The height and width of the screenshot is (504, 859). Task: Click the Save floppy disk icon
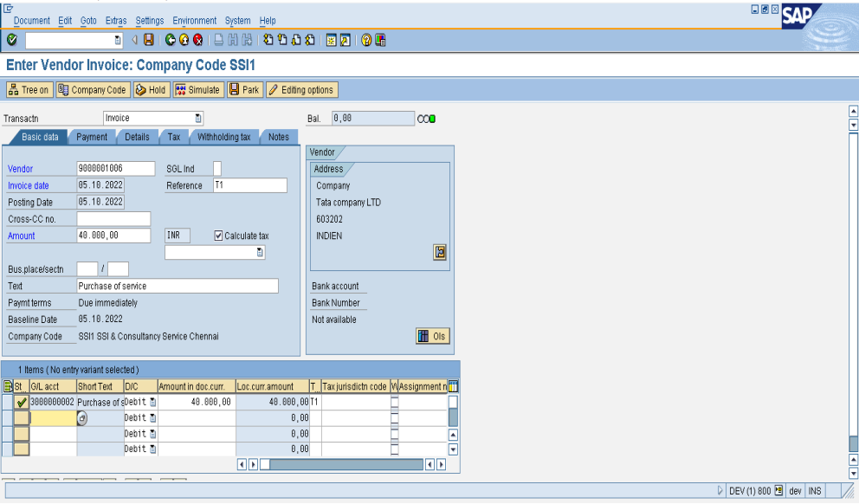pos(149,41)
